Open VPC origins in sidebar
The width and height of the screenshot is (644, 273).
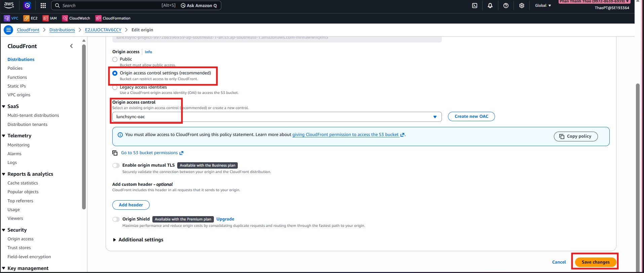tap(19, 95)
